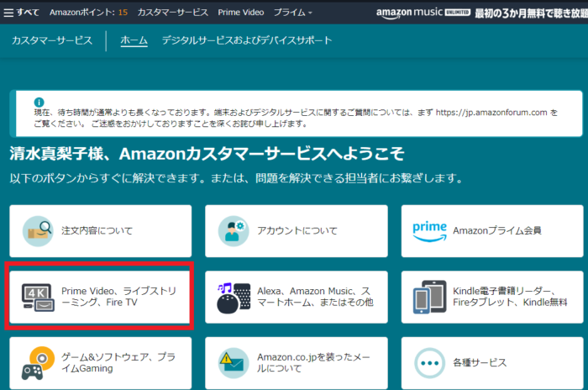Open デジタルサービスおよびデバイスサポート tab
Screen dimensions: 588x390
247,40
